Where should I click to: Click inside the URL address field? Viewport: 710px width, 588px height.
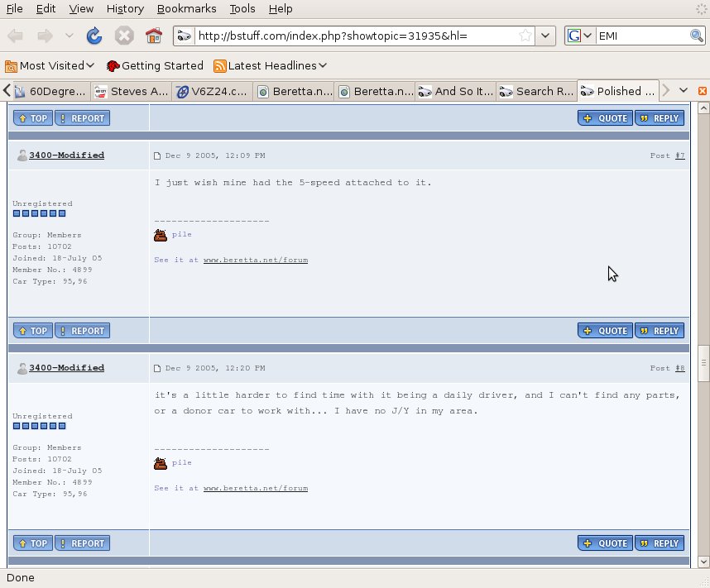pos(348,36)
